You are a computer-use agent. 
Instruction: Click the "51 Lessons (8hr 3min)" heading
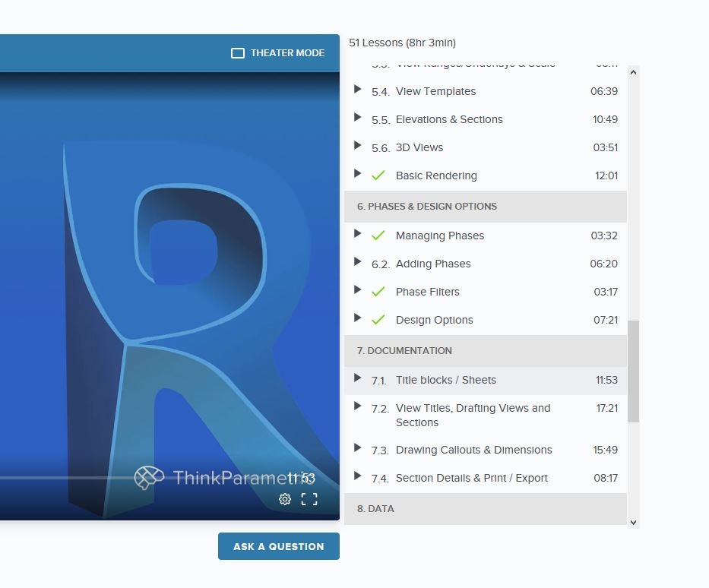(403, 43)
